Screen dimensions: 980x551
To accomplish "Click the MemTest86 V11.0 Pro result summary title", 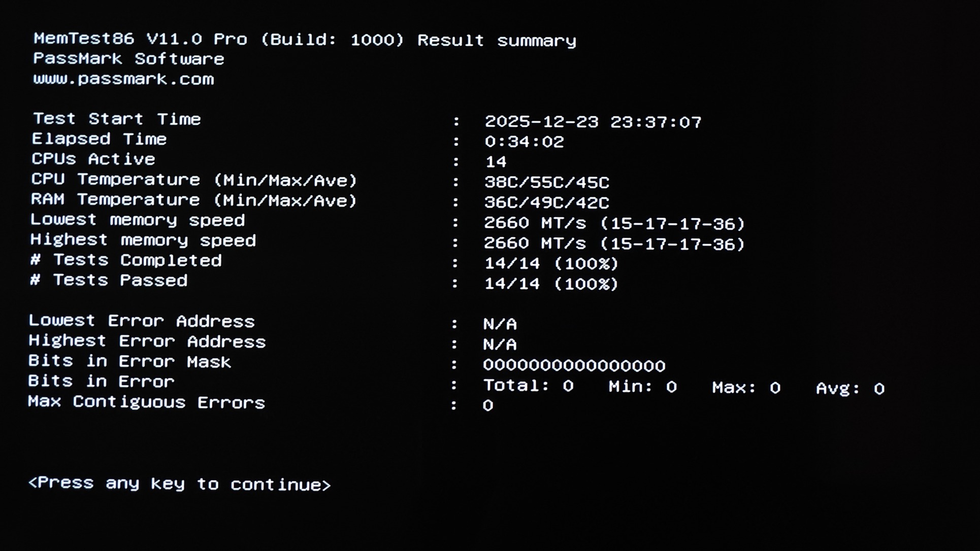I will 305,40.
